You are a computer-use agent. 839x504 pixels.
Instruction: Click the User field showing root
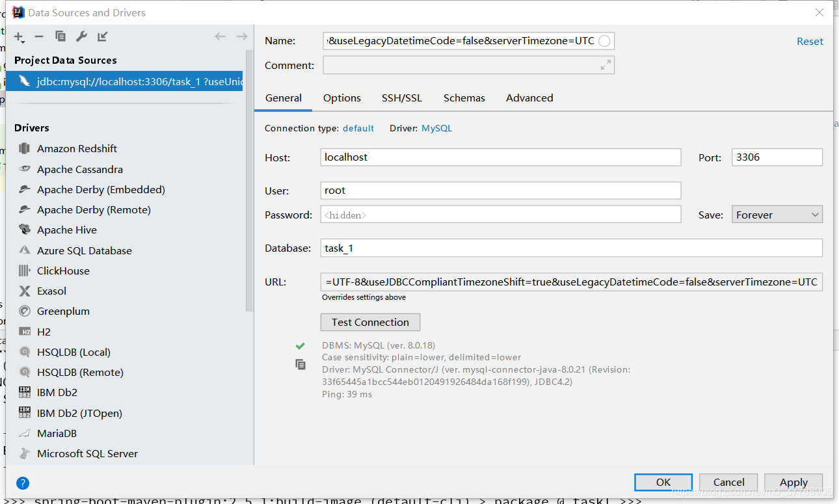pyautogui.click(x=501, y=190)
